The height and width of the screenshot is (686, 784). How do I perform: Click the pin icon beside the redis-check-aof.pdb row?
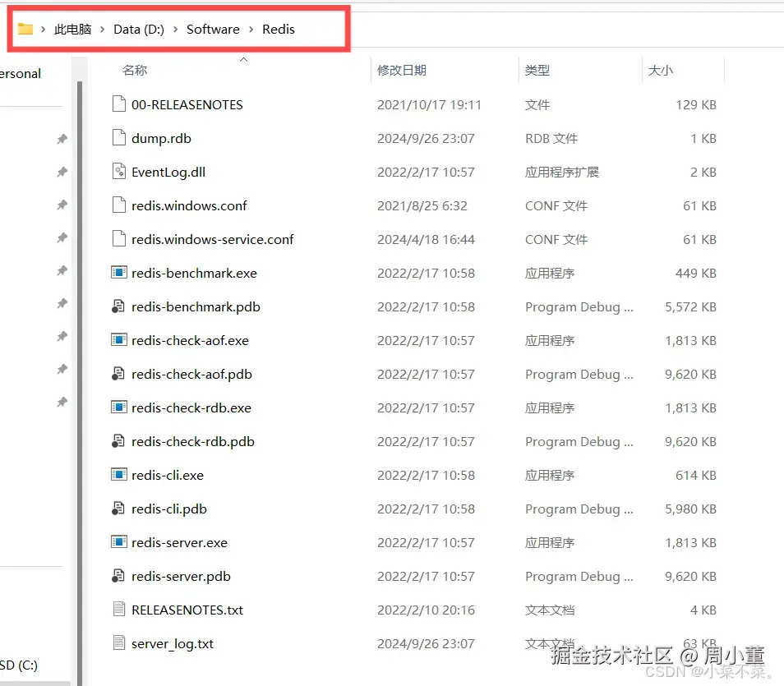[62, 369]
